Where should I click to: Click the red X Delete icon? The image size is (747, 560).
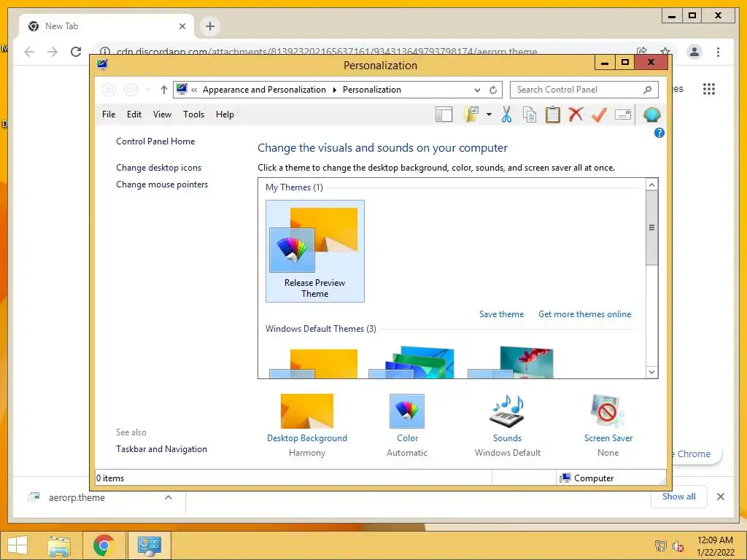[x=576, y=114]
